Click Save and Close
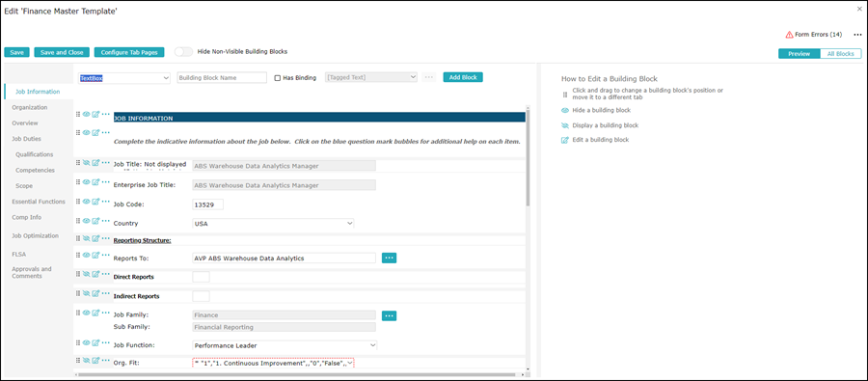Viewport: 868px width, 381px height. coord(62,52)
